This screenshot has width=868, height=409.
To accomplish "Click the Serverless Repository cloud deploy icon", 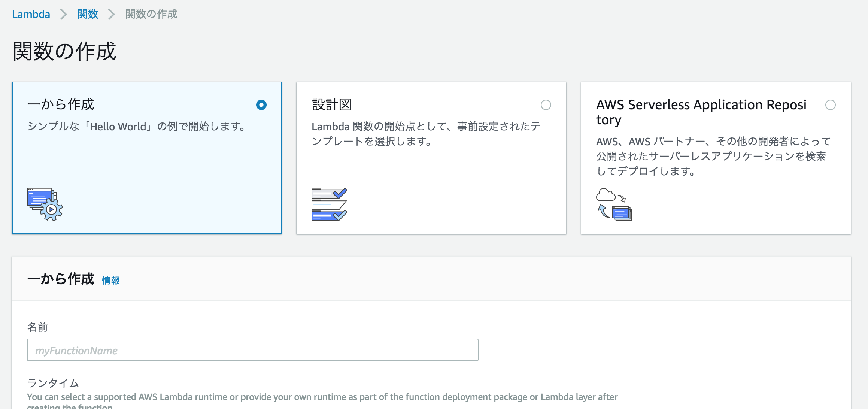I will [x=614, y=204].
